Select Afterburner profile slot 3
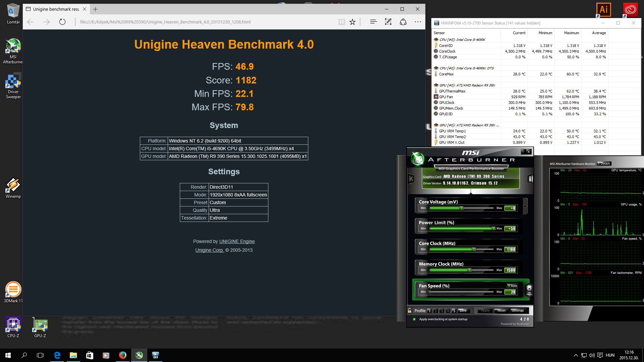 point(442,311)
